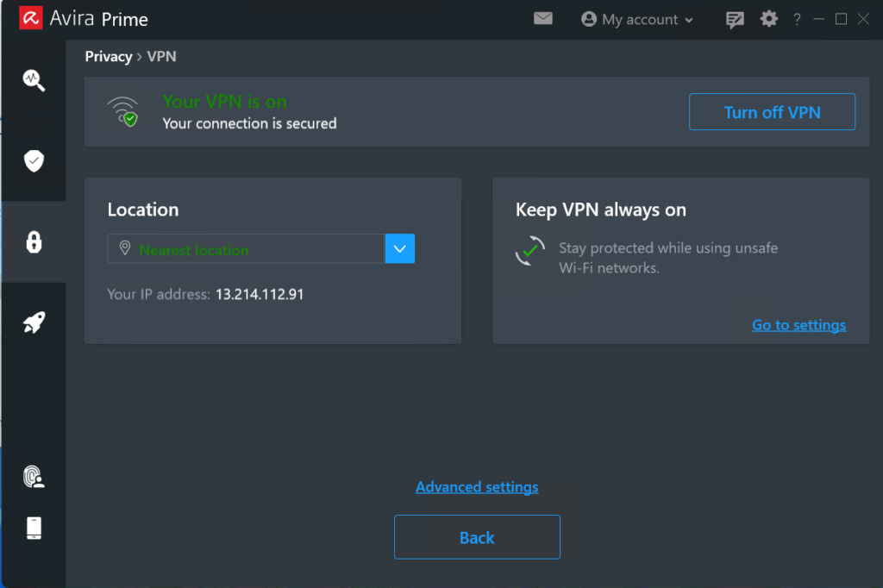Open the Performance rocket sidebar icon
The image size is (883, 588).
34,323
